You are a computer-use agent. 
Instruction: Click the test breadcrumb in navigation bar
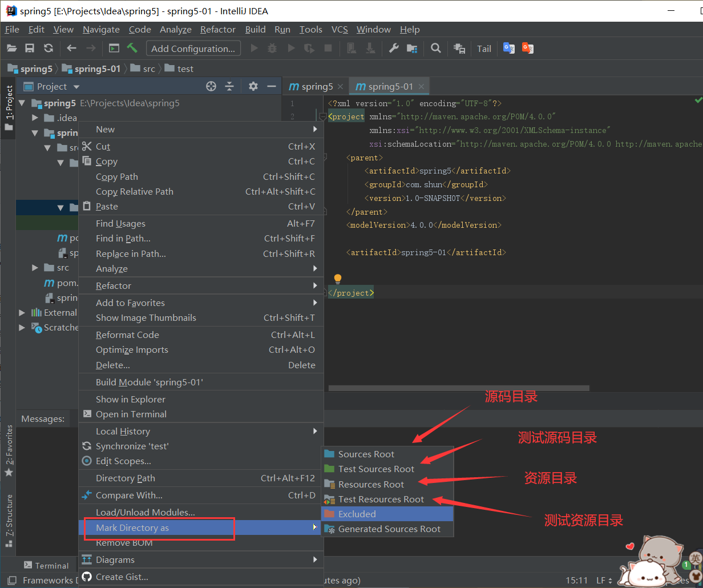click(179, 69)
